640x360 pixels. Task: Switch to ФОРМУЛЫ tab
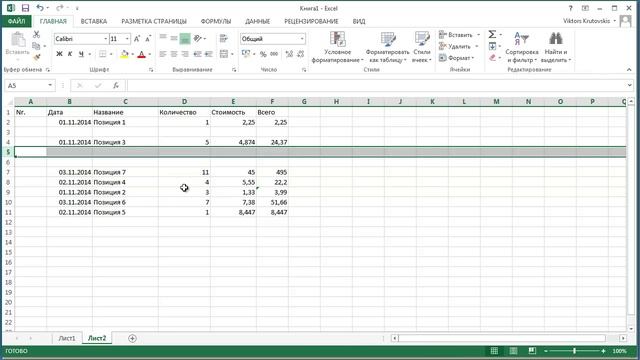[x=216, y=21]
